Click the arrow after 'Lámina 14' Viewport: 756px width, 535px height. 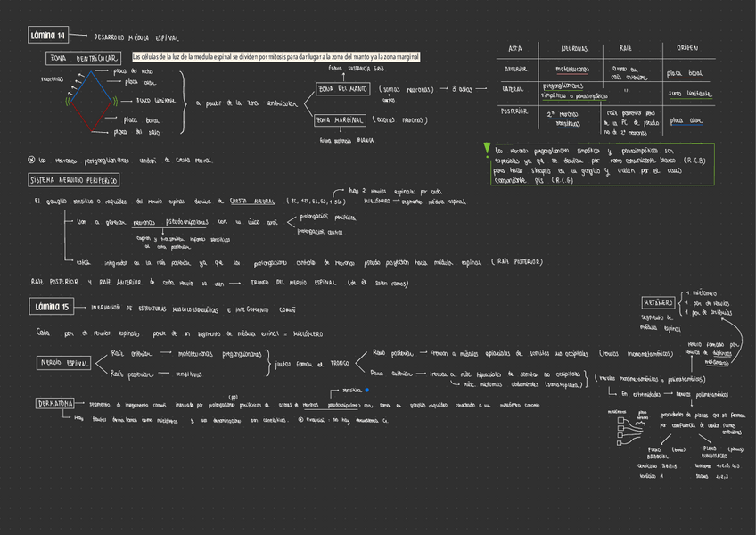point(80,37)
